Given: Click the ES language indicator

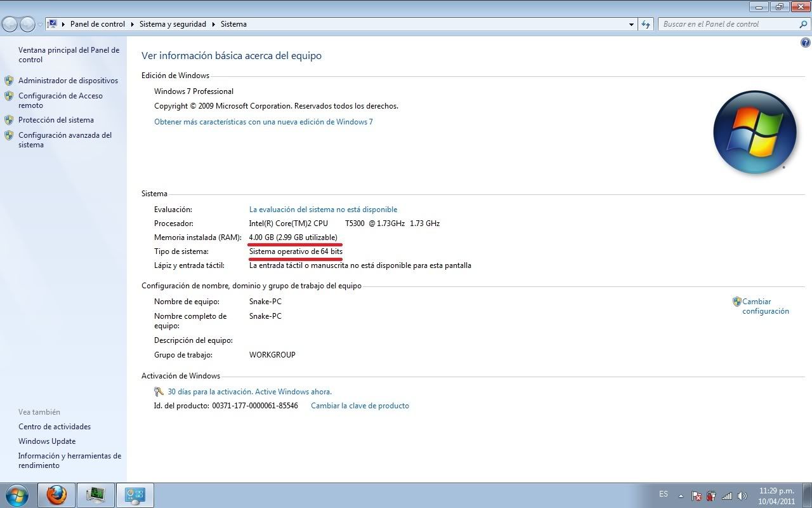Looking at the screenshot, I should tap(664, 494).
